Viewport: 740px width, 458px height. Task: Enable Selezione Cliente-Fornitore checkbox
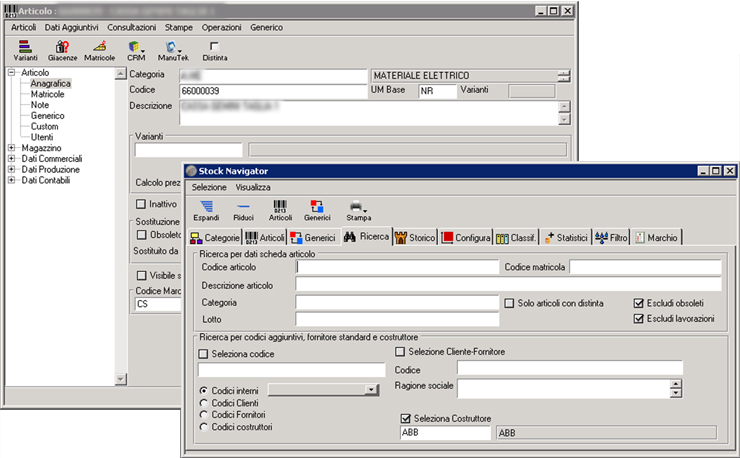pos(400,352)
